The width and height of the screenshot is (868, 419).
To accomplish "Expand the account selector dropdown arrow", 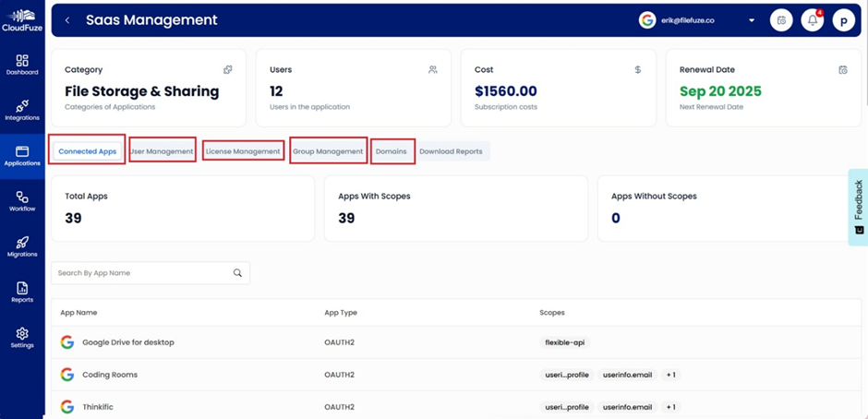I will pyautogui.click(x=752, y=20).
